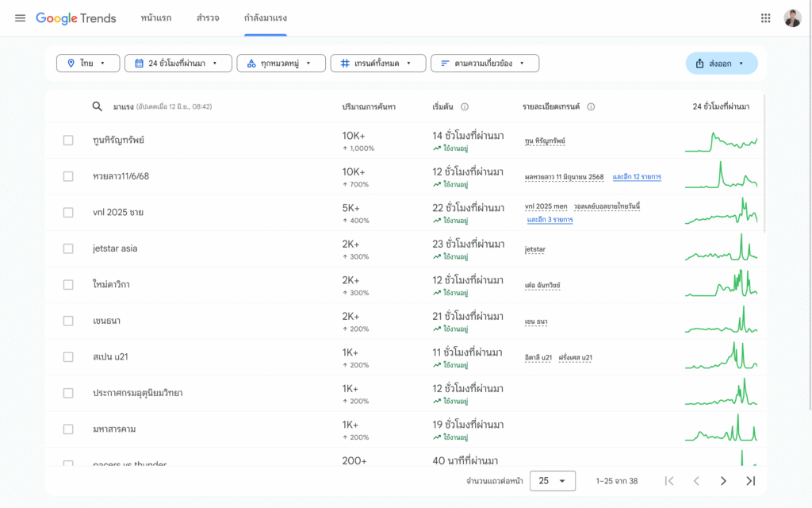
Task: Select the checkbox for ทูนหิรัญทรัพย์
Action: [68, 140]
